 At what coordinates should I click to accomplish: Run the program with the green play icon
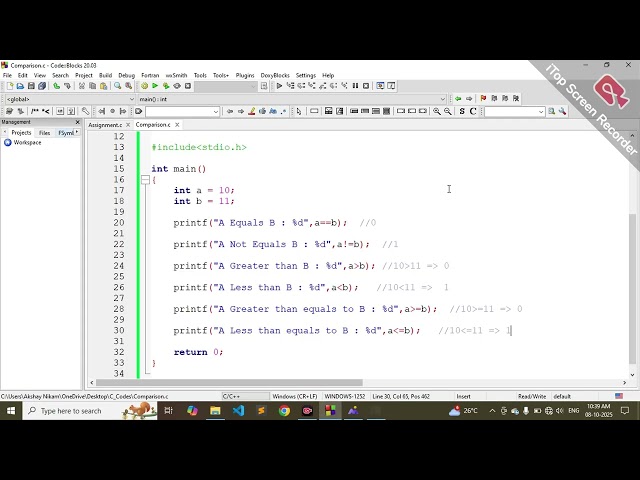point(155,86)
